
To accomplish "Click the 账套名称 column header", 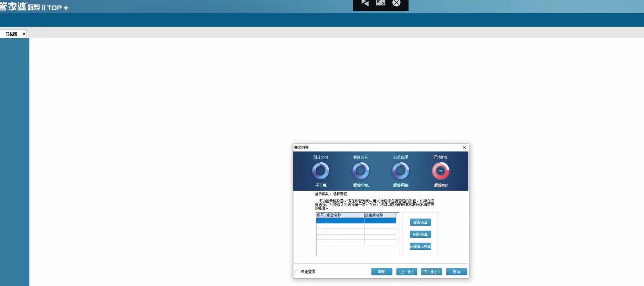I will pos(345,215).
